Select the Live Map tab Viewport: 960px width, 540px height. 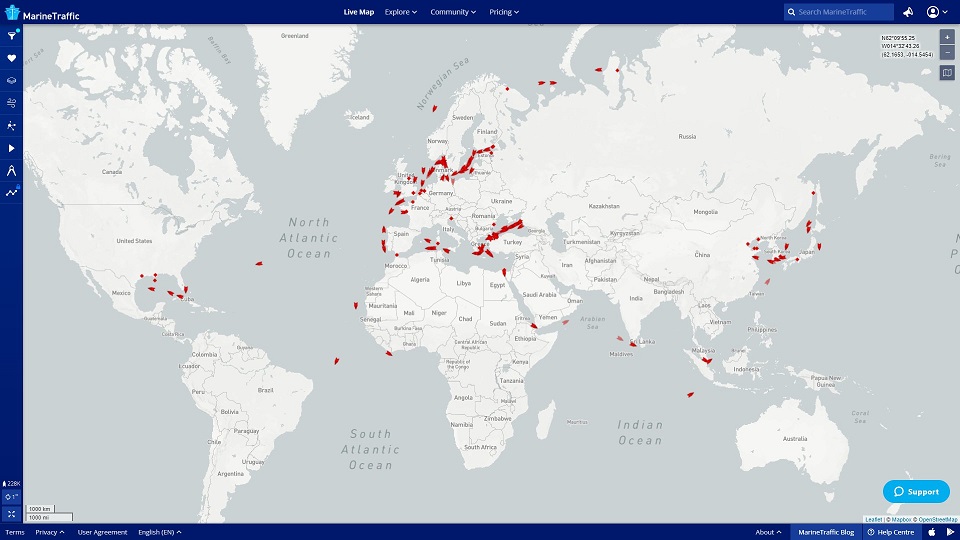pyautogui.click(x=359, y=12)
